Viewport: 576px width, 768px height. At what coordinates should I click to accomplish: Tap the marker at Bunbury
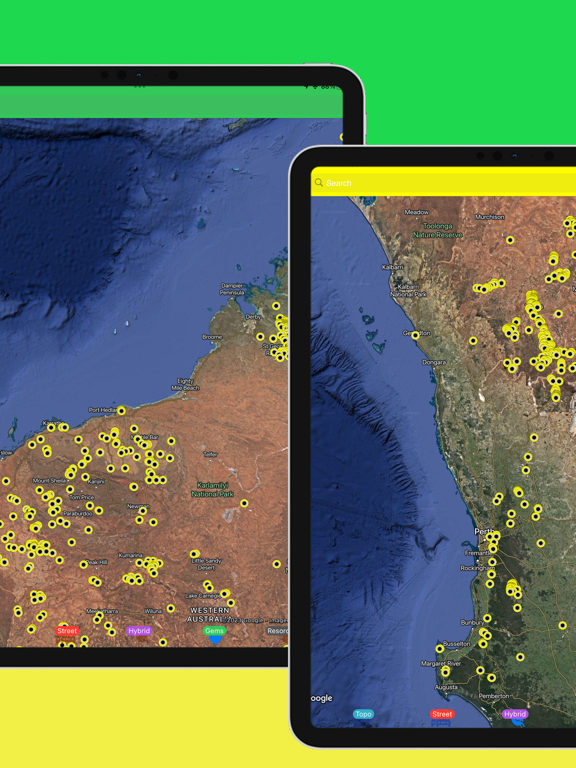(x=487, y=618)
